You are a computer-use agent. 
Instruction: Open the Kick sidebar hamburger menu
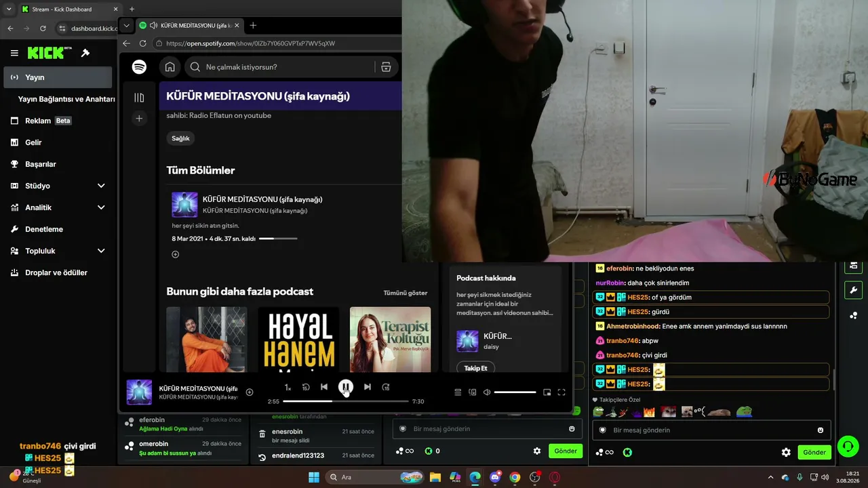(x=14, y=53)
